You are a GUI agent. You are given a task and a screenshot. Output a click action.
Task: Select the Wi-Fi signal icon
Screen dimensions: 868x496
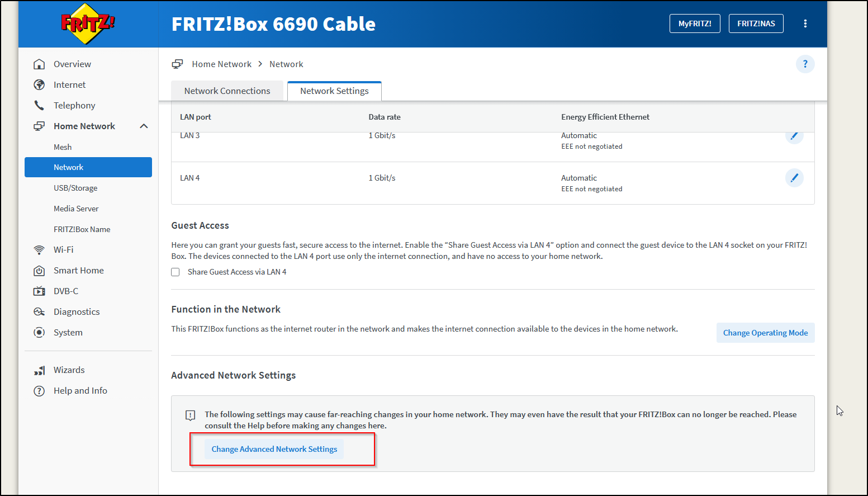pos(39,250)
